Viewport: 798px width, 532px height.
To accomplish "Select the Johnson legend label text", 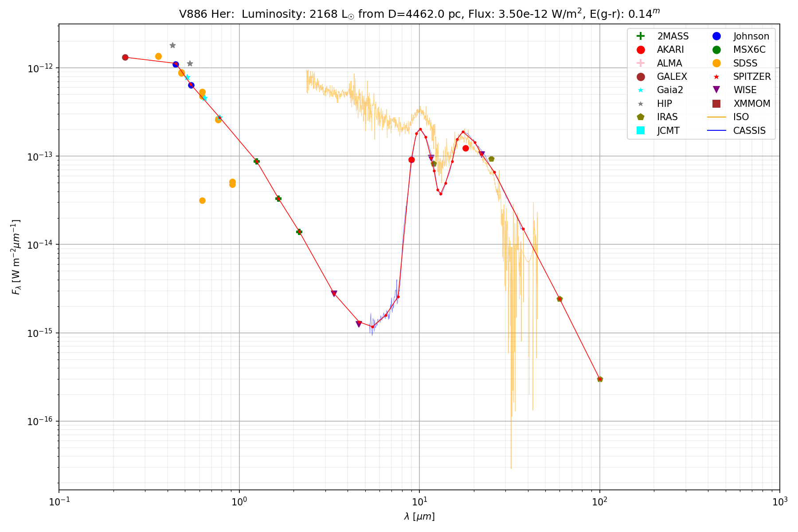I will [751, 36].
